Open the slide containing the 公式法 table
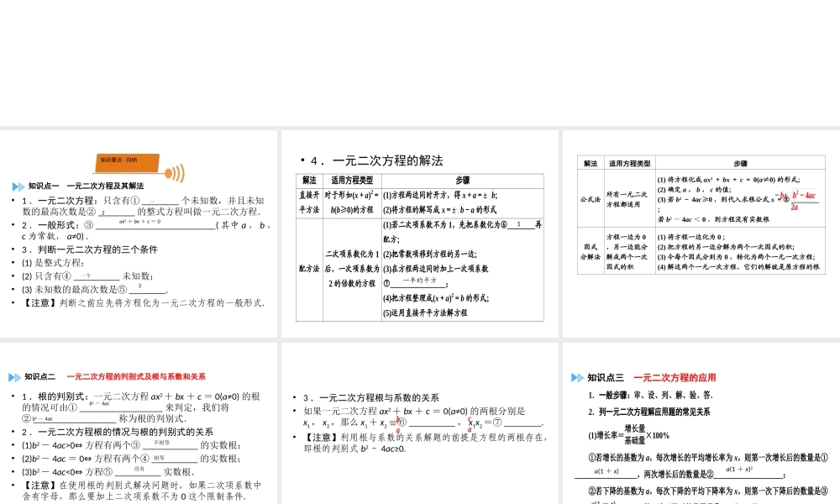840x504 pixels. point(701,234)
